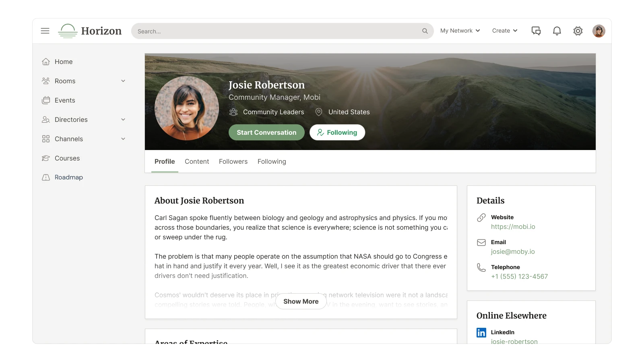Click the josie@moby.io email link
This screenshot has height=362, width=644.
(x=513, y=252)
